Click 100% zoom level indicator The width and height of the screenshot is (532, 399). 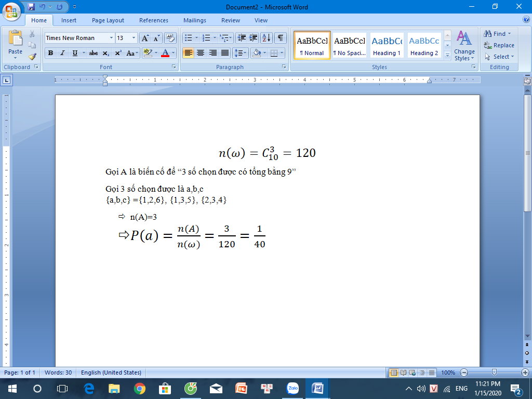pyautogui.click(x=448, y=373)
